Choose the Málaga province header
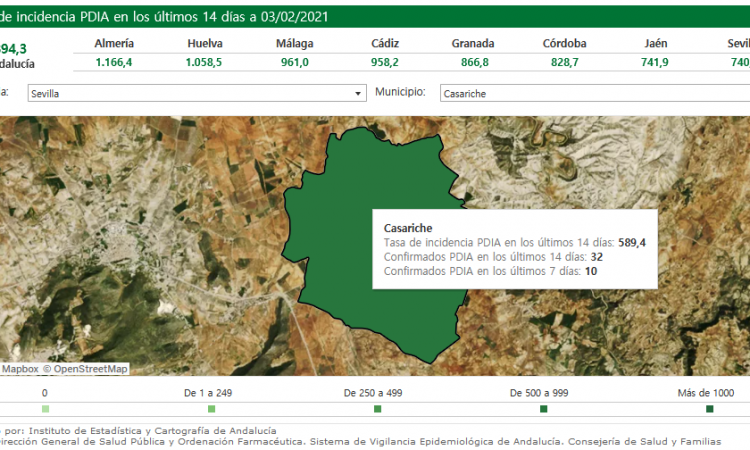Screen dimensions: 750x450 click(x=295, y=44)
